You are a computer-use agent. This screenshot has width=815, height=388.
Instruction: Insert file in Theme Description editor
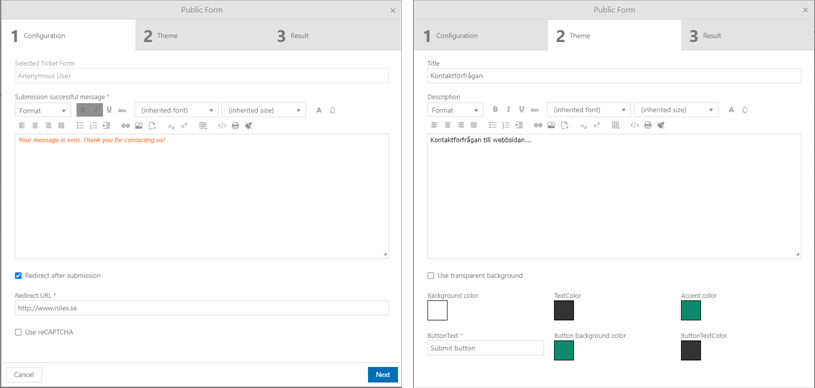click(564, 125)
